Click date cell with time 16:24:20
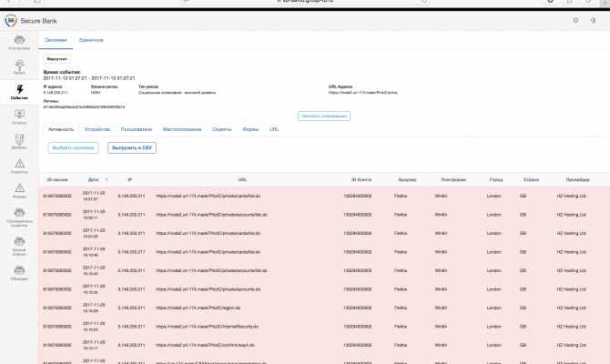The image size is (610, 364). tap(94, 233)
